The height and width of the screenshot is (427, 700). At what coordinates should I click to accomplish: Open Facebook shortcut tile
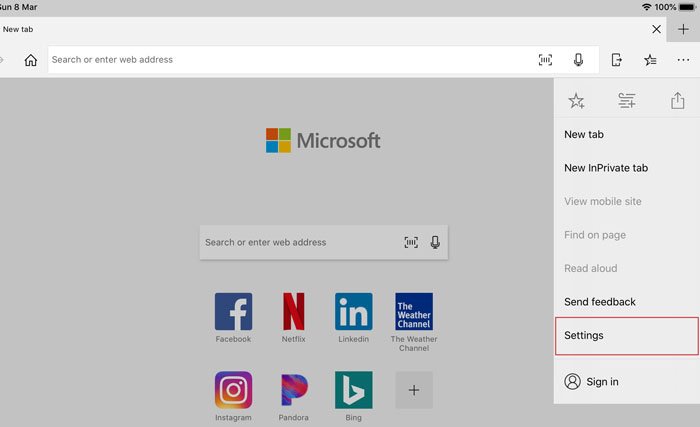(233, 318)
